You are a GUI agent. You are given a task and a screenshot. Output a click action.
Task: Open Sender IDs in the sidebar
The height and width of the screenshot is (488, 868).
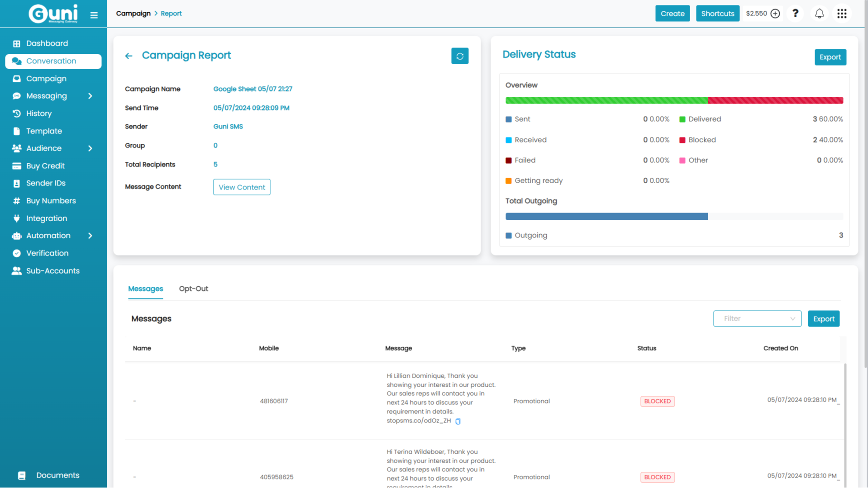coord(46,183)
